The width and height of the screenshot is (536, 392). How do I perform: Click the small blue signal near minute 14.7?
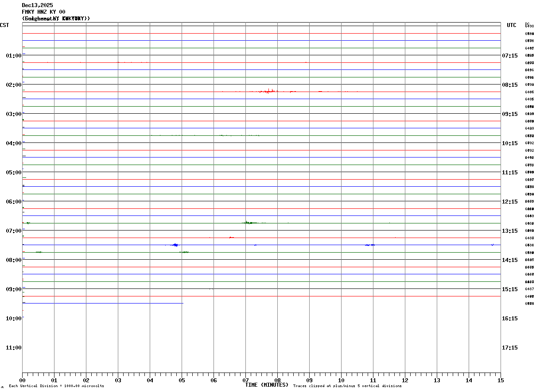point(492,245)
